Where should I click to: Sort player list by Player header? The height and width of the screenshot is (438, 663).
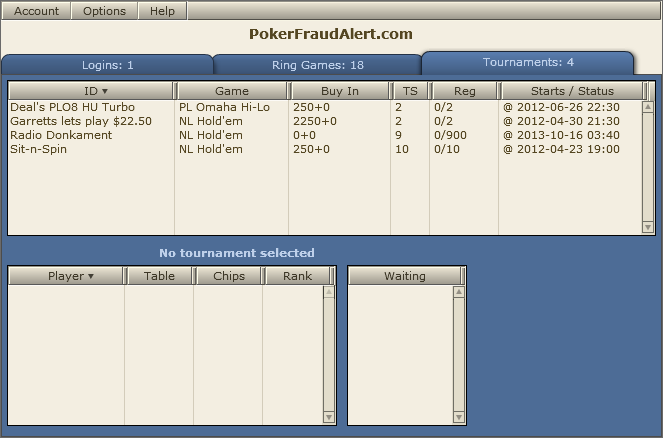click(x=66, y=276)
